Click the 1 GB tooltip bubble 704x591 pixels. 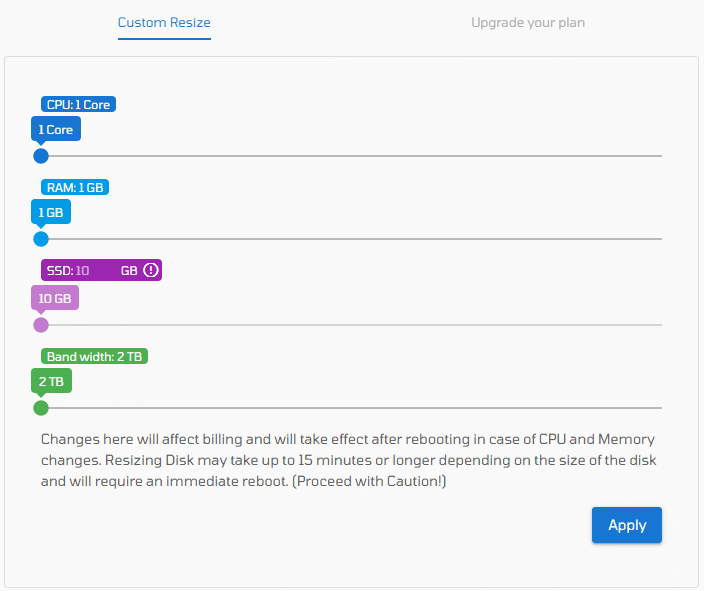tap(51, 212)
